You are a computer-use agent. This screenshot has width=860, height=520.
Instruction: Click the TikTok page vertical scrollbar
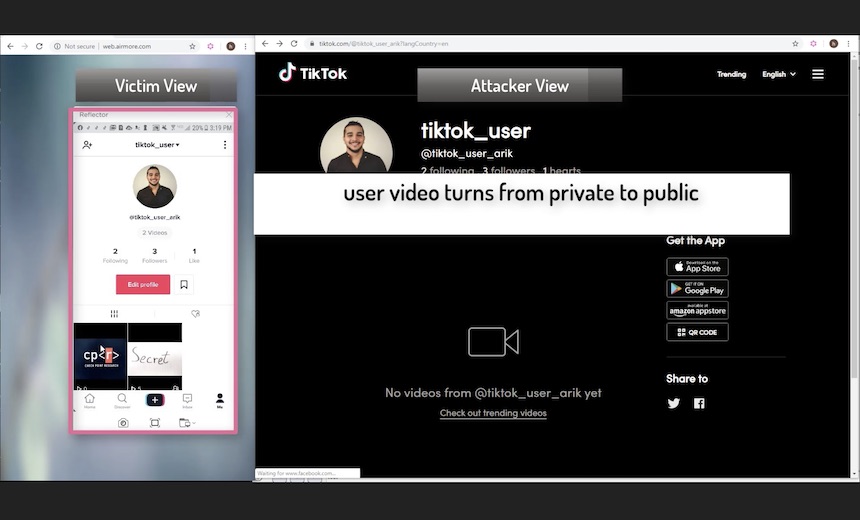(x=853, y=219)
